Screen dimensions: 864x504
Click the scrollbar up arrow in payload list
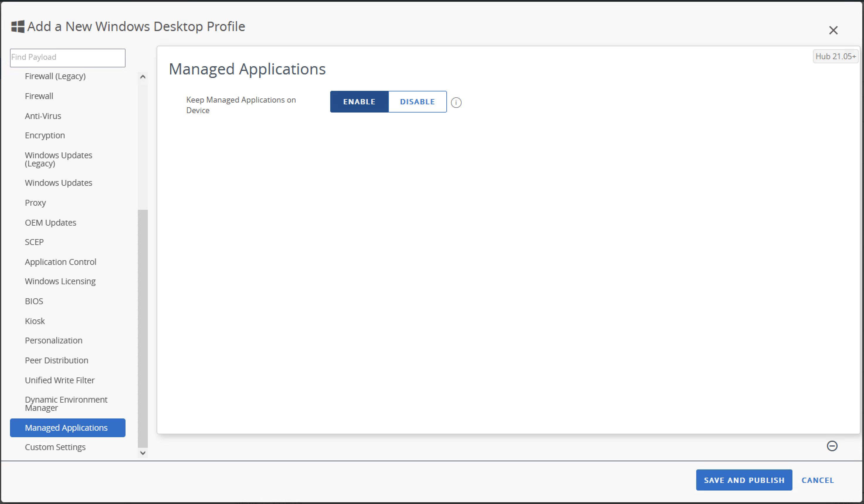pos(143,76)
